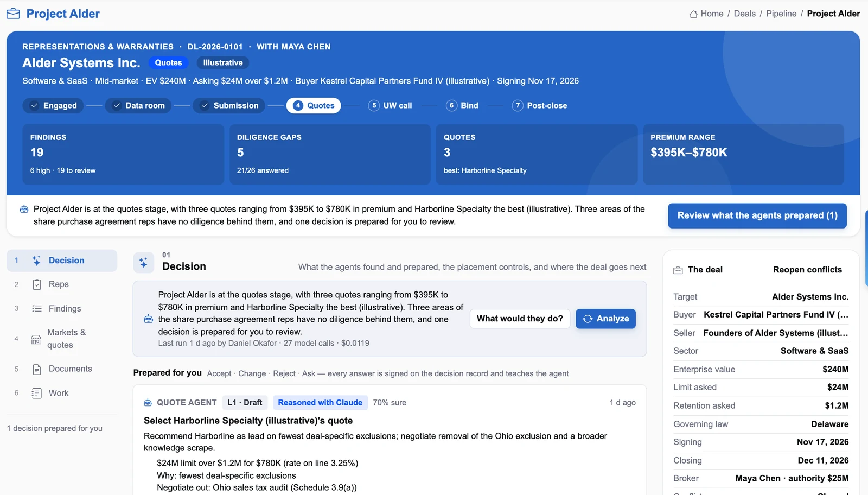Click the Markets & quotes building icon
Screen dimensions: 868x495
click(x=36, y=339)
